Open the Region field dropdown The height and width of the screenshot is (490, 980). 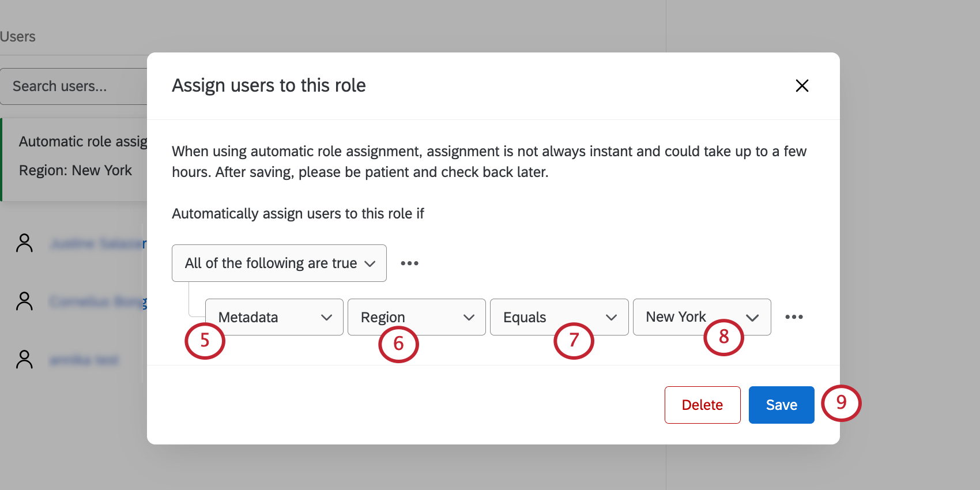click(416, 317)
